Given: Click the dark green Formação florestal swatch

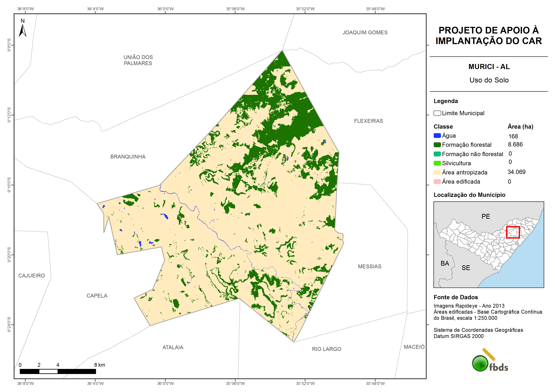Looking at the screenshot, I should pyautogui.click(x=437, y=145).
